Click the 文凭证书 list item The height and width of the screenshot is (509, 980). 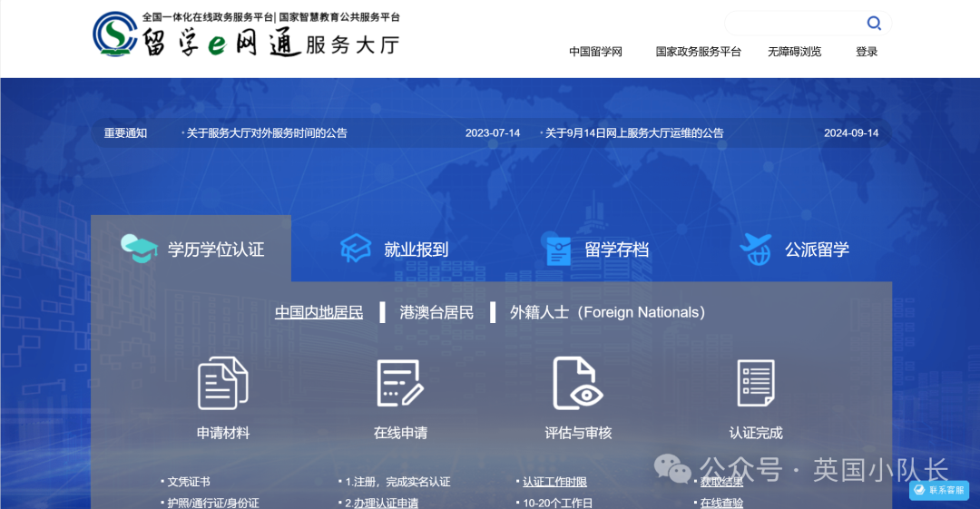(x=189, y=482)
